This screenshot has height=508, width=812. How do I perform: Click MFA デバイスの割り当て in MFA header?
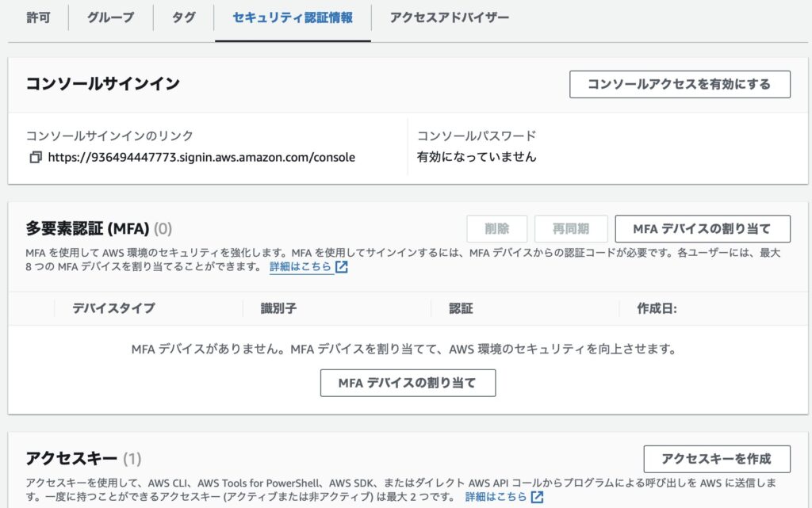click(x=703, y=229)
